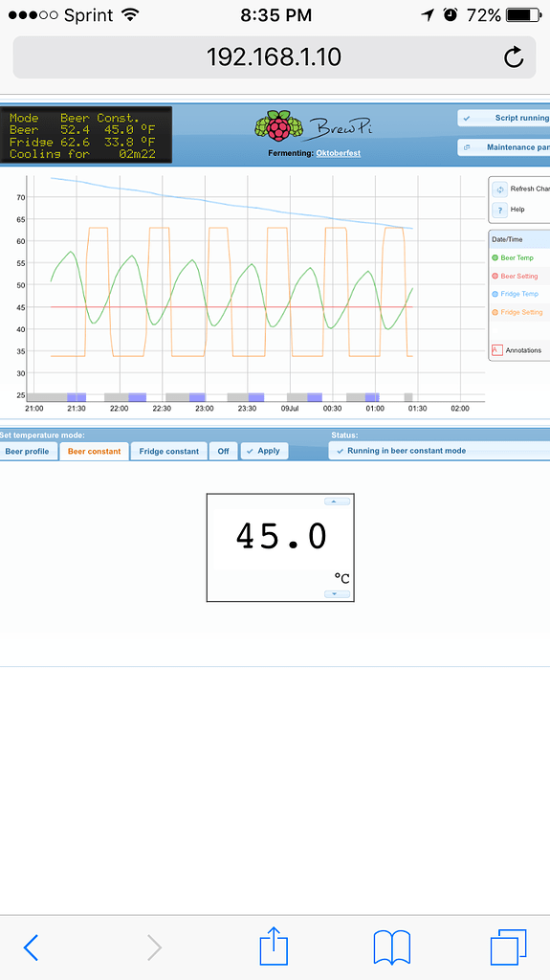550x980 pixels.
Task: Open Safari bookmarks
Action: coord(392,947)
